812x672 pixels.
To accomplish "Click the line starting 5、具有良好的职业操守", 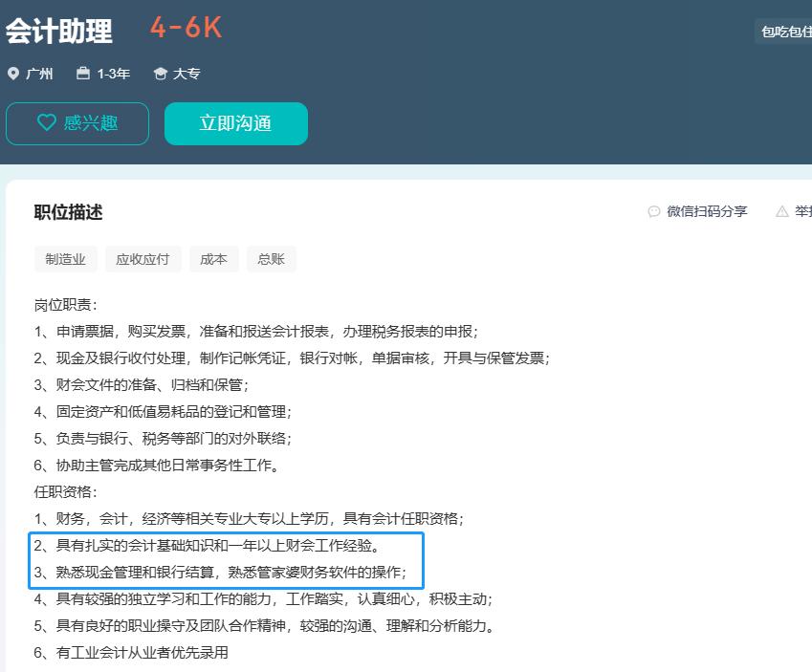I will click(265, 626).
